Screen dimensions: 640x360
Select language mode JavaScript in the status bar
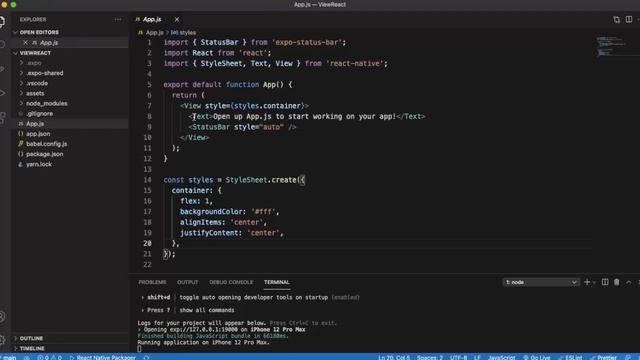(x=502, y=357)
